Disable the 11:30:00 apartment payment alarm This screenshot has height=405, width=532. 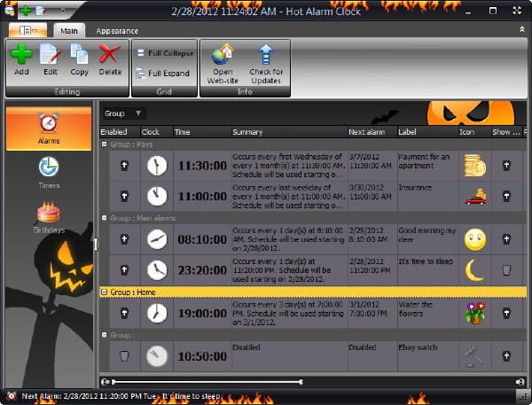coord(124,166)
